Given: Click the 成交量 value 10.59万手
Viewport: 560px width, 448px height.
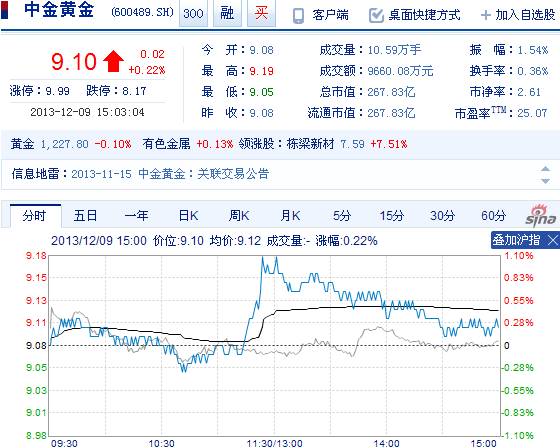Looking at the screenshot, I should click(394, 50).
